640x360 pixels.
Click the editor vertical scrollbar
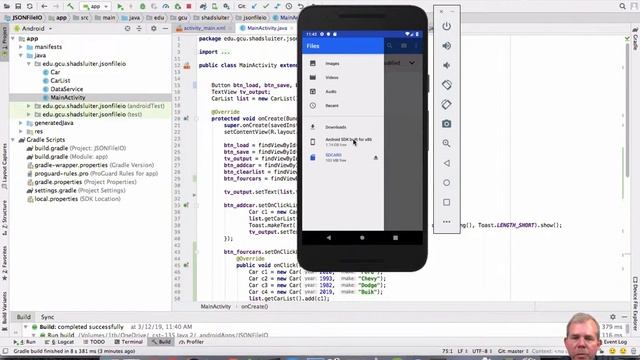click(627, 110)
